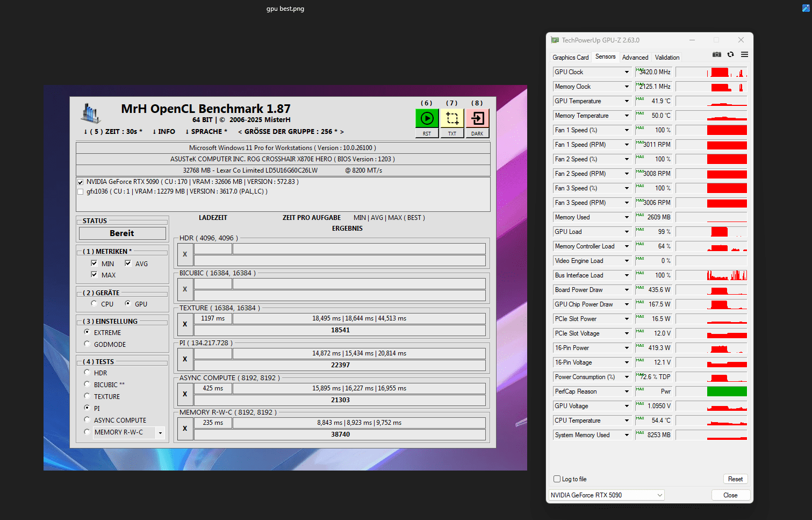Image resolution: width=812 pixels, height=520 pixels.
Task: Click X button beside BICUBIC result
Action: coord(185,289)
